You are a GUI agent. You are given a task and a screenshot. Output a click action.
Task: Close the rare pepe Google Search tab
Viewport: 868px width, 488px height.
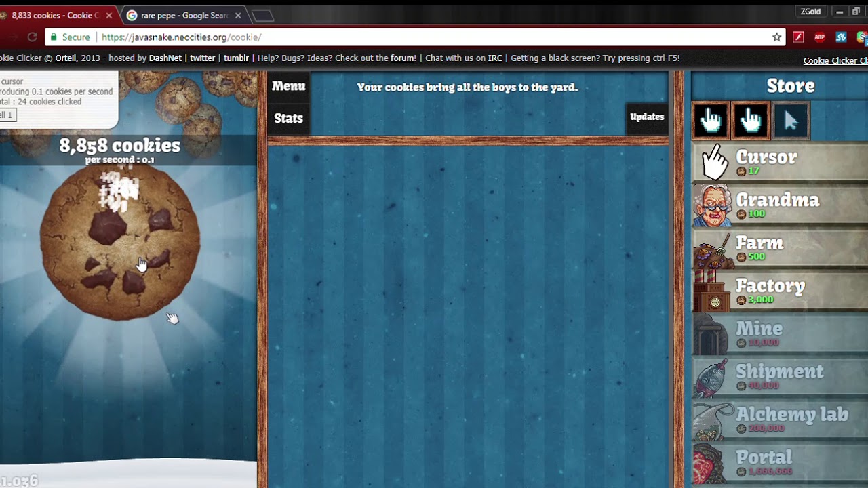tap(237, 16)
